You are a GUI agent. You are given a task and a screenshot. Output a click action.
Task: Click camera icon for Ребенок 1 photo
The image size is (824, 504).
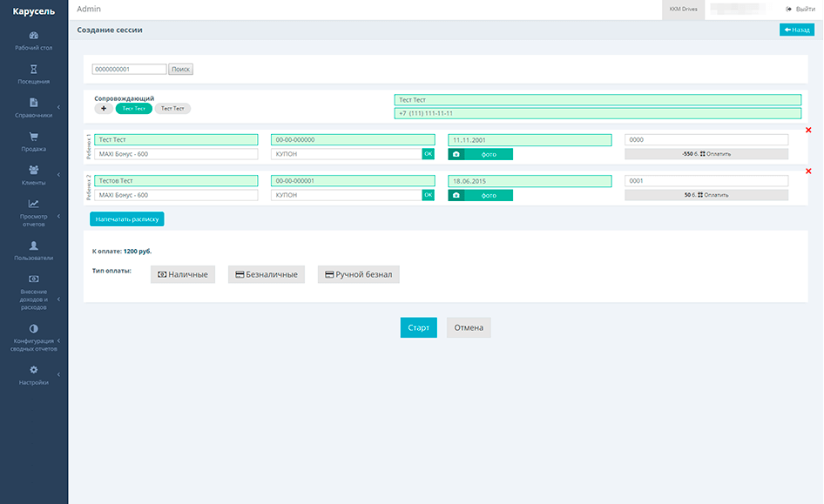point(456,154)
